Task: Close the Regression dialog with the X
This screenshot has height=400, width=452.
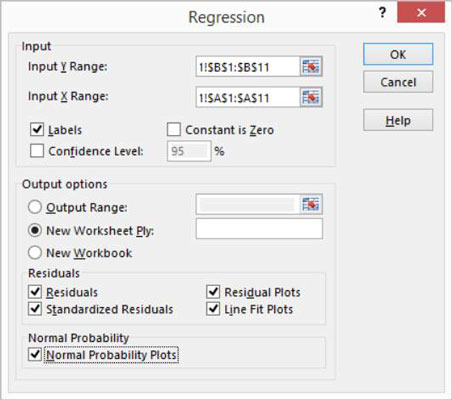Action: [x=421, y=13]
